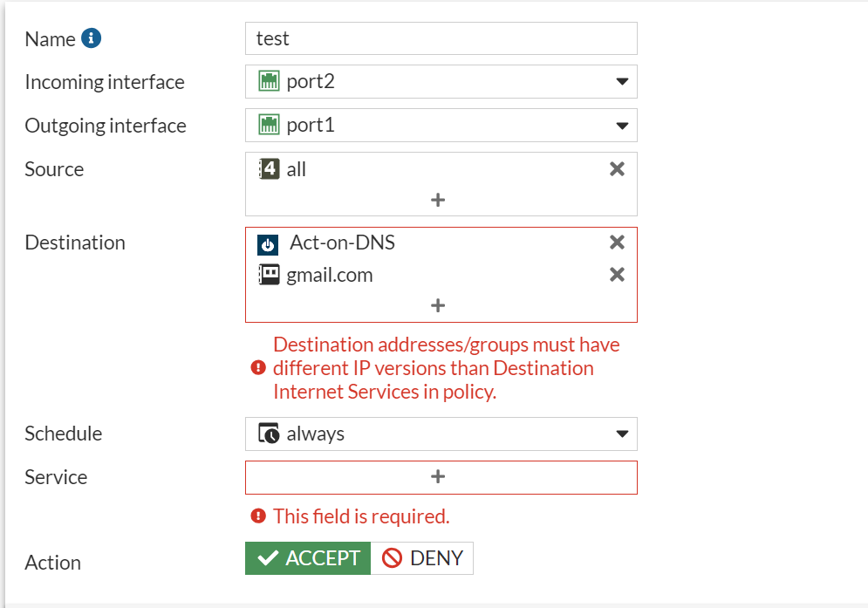Add a new Source entry
This screenshot has height=608, width=868.
(x=438, y=200)
